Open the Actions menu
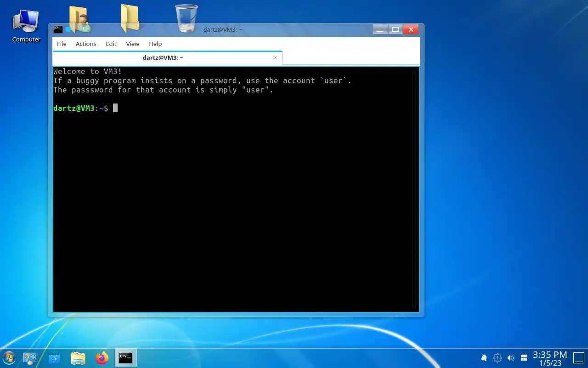This screenshot has width=588, height=368. click(x=86, y=44)
